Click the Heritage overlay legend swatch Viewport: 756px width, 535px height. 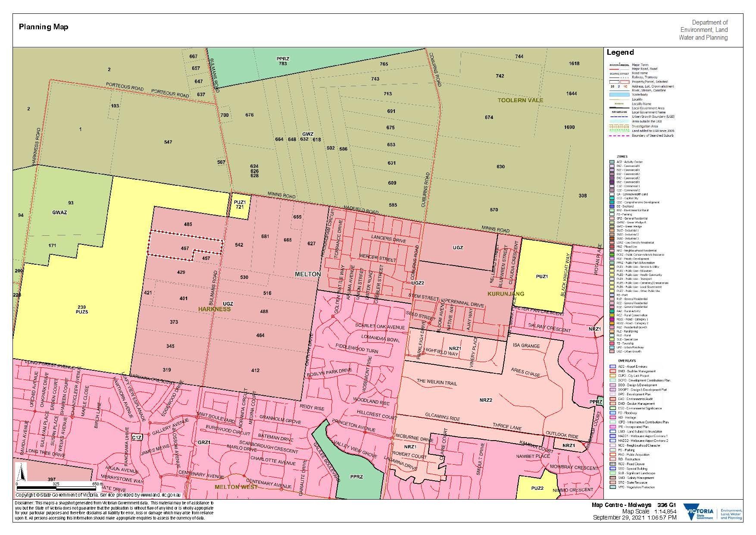[x=612, y=418]
